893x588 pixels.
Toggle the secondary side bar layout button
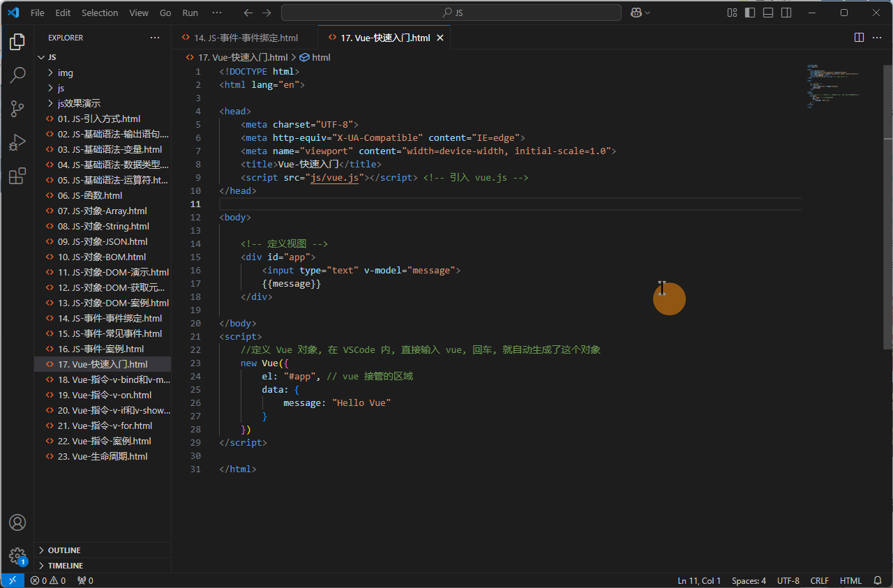(x=786, y=13)
